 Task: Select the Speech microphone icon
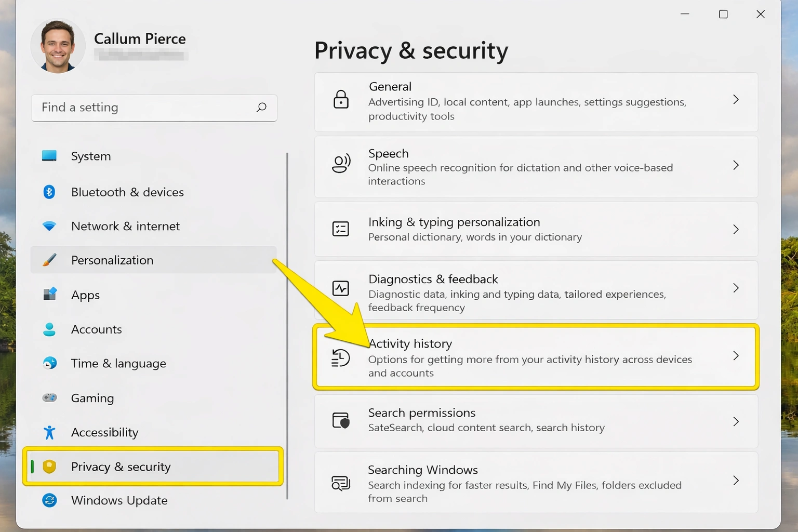point(341,163)
